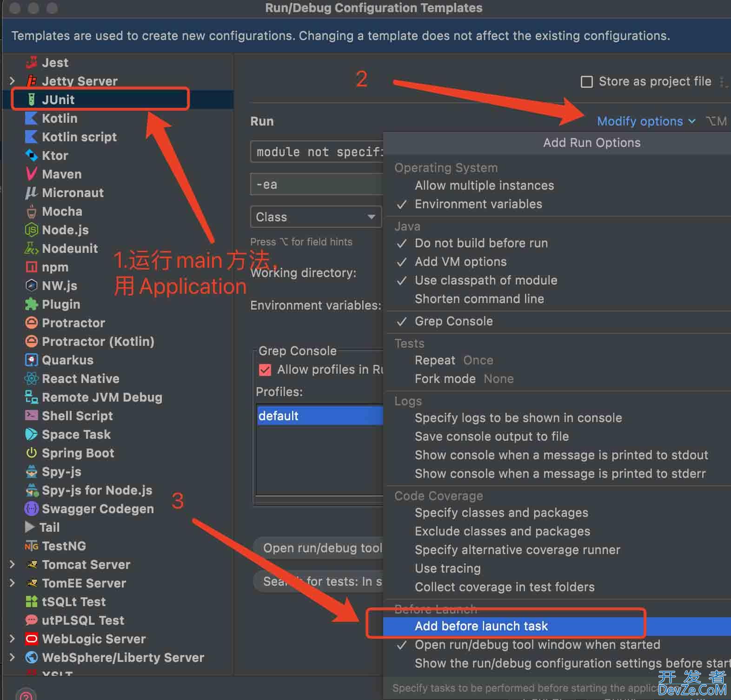Screen dimensions: 731x700
Task: Open the Class test kind dropdown
Action: (316, 217)
